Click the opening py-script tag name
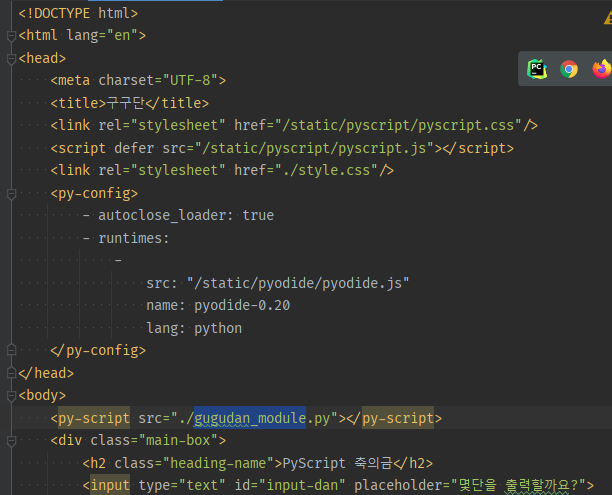 (94, 418)
